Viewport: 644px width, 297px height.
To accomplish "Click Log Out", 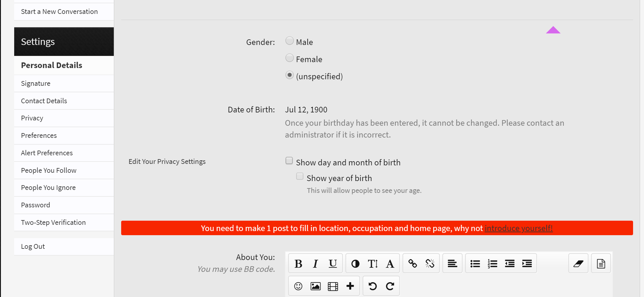I will [x=64, y=246].
